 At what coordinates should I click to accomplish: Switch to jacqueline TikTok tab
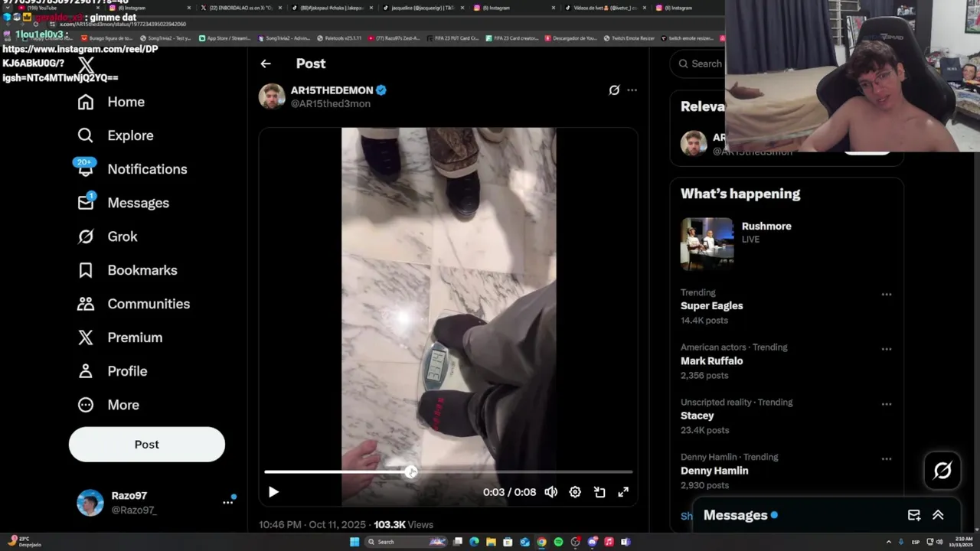pyautogui.click(x=423, y=8)
